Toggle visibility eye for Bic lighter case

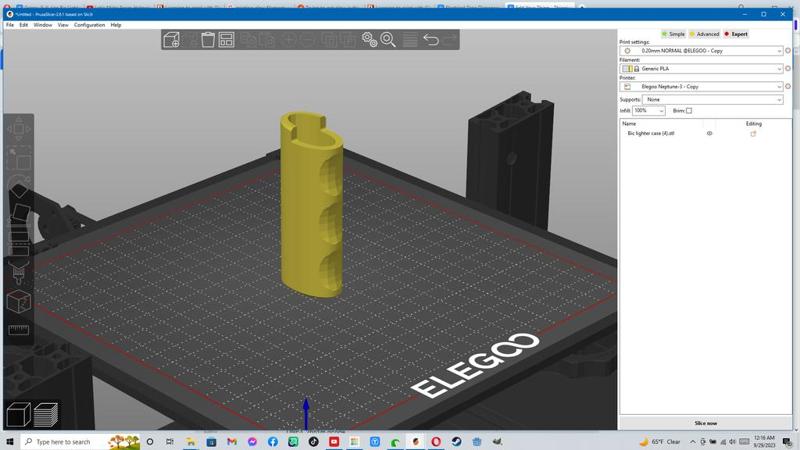click(710, 133)
